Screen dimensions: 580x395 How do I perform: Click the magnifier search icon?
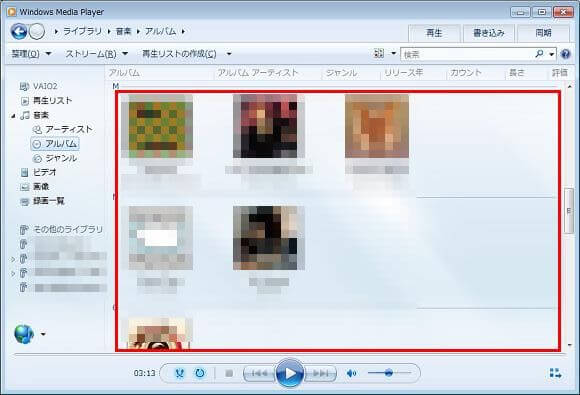click(x=539, y=54)
